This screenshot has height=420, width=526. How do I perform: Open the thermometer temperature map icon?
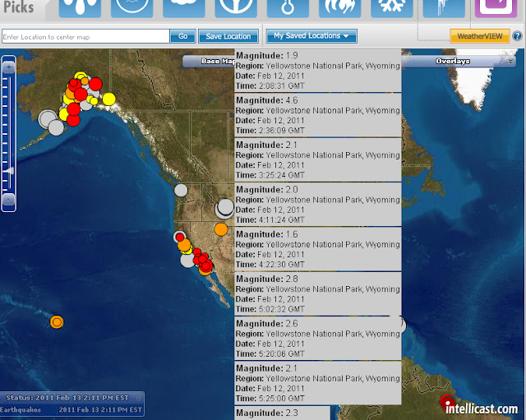[288, 8]
